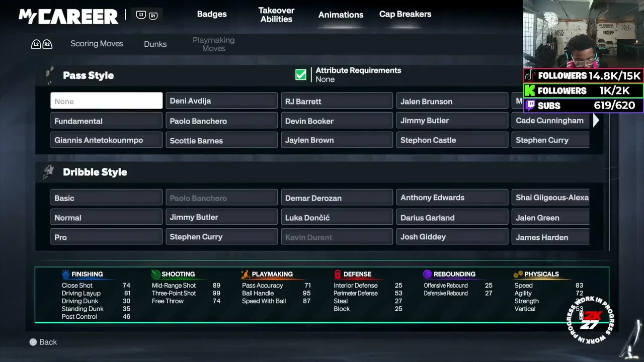Switch to the Dunks sub-tab

click(x=155, y=44)
